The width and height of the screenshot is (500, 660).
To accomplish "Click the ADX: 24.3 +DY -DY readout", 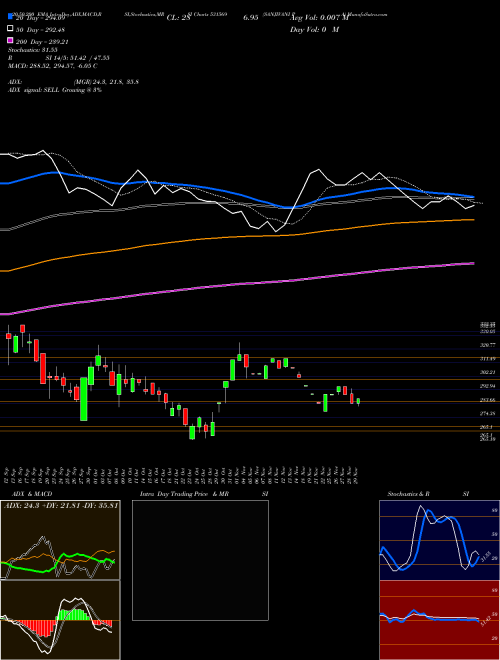I will 61,505.
